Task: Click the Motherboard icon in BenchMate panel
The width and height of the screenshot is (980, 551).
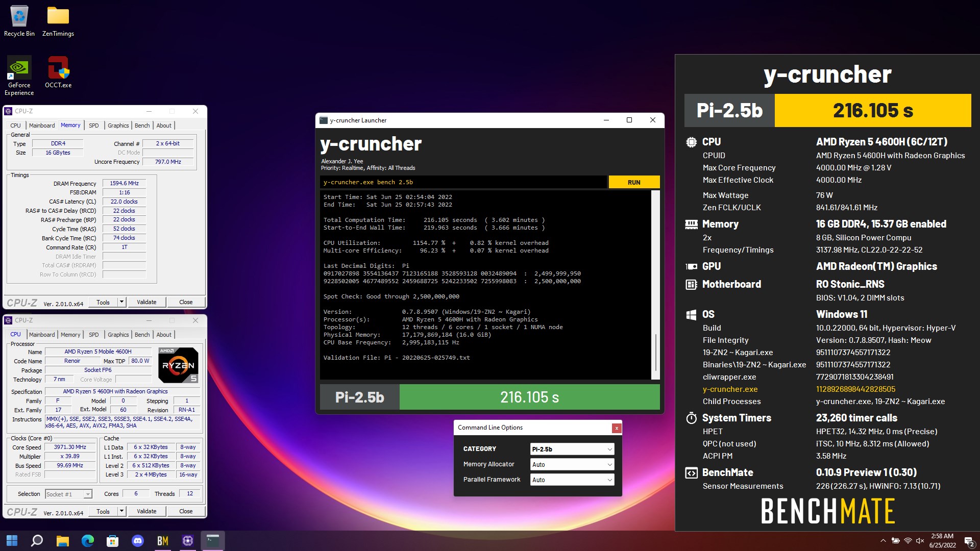Action: [691, 285]
